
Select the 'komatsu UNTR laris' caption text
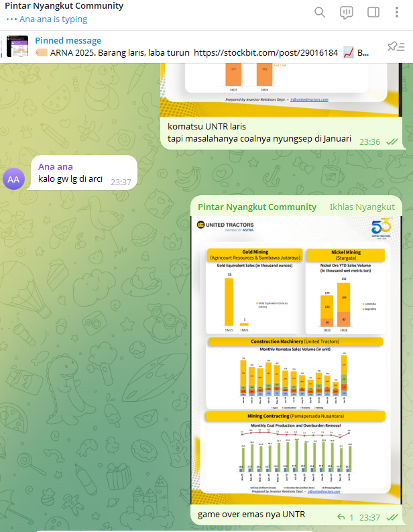click(207, 127)
